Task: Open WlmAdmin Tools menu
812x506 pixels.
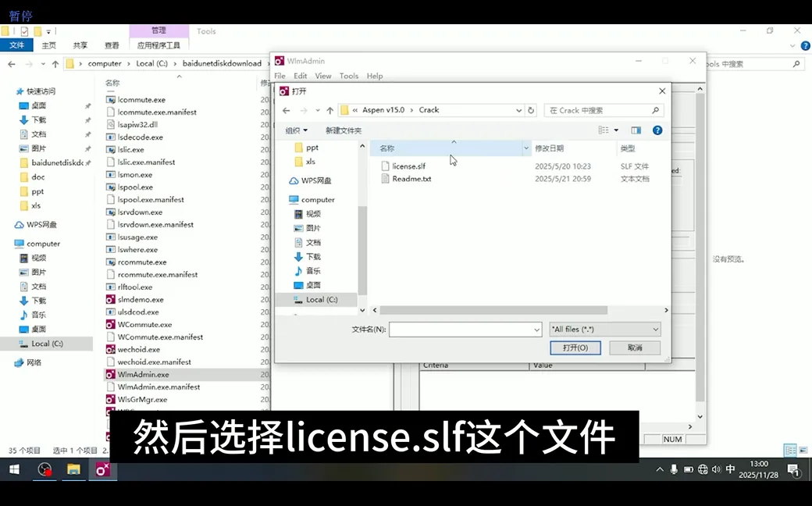Action: pyautogui.click(x=349, y=76)
